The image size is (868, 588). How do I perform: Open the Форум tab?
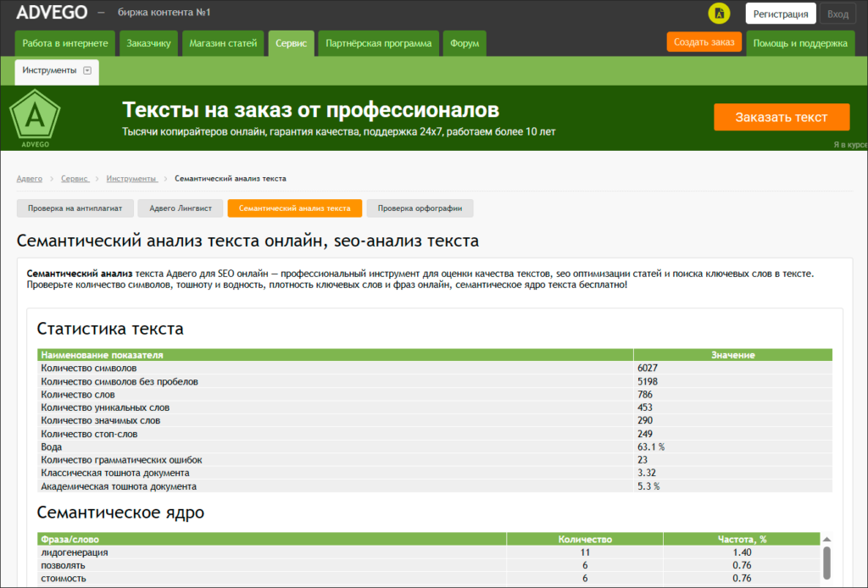pos(465,43)
